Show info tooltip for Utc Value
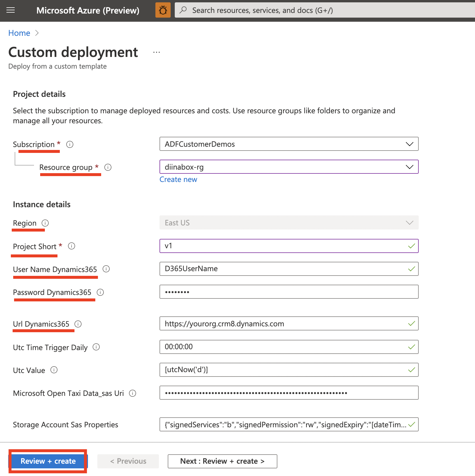 [x=54, y=370]
